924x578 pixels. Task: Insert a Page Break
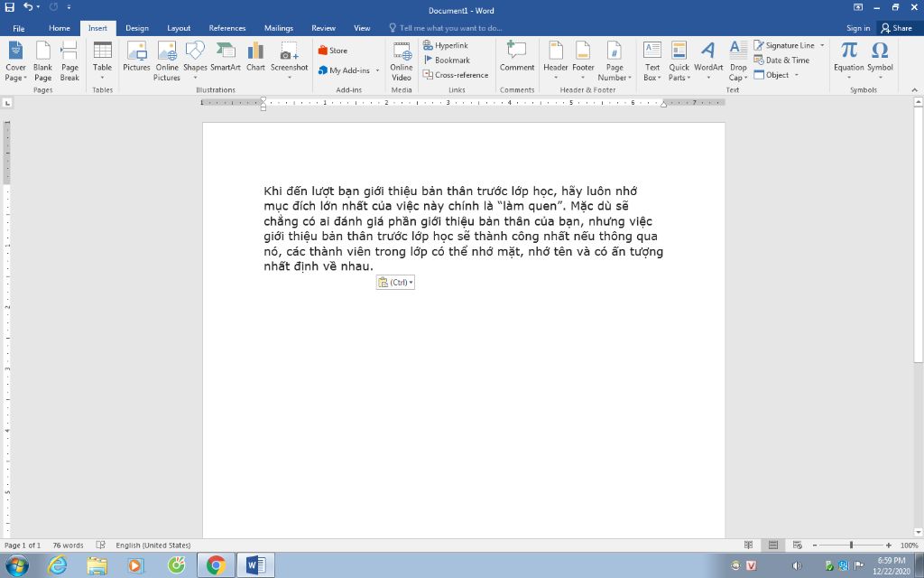tap(69, 61)
